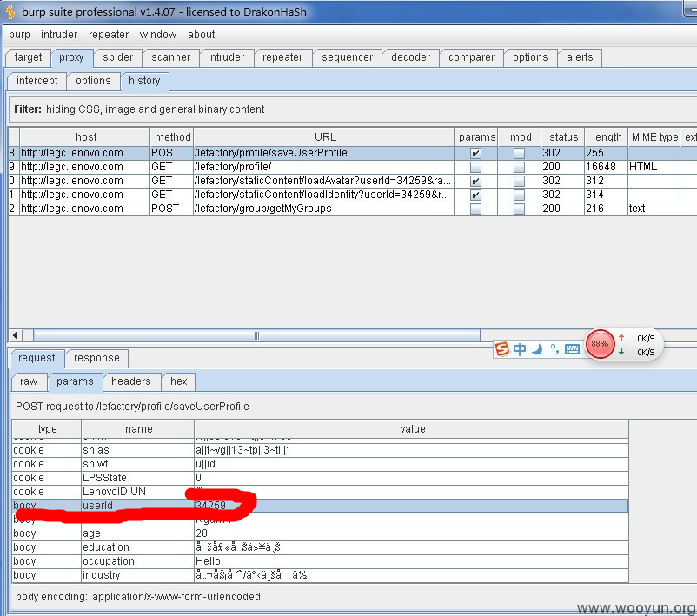
Task: Sort history by status column header
Action: [563, 137]
